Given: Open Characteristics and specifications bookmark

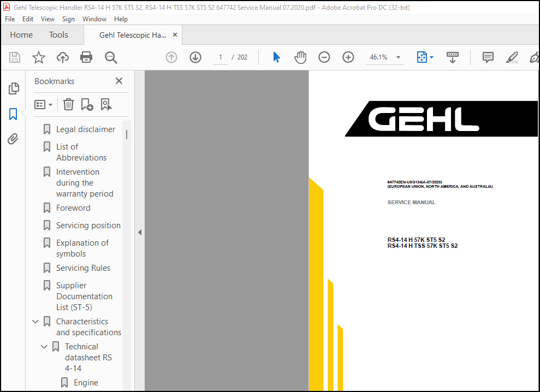Looking at the screenshot, I should [x=88, y=326].
